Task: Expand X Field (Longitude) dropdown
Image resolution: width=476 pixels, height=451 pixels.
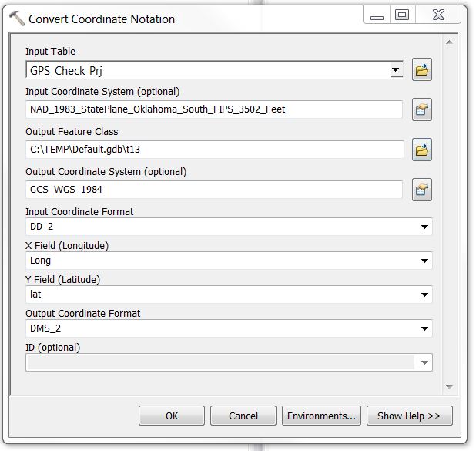Action: 424,261
